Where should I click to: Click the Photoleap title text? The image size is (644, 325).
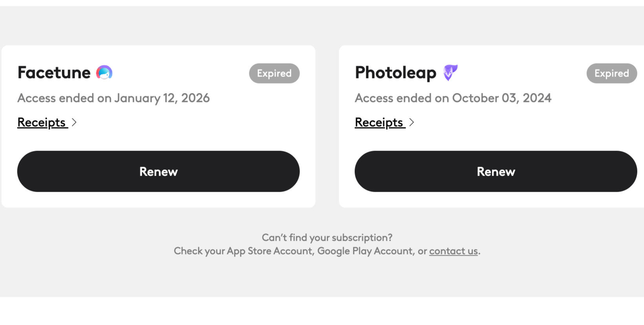click(396, 73)
